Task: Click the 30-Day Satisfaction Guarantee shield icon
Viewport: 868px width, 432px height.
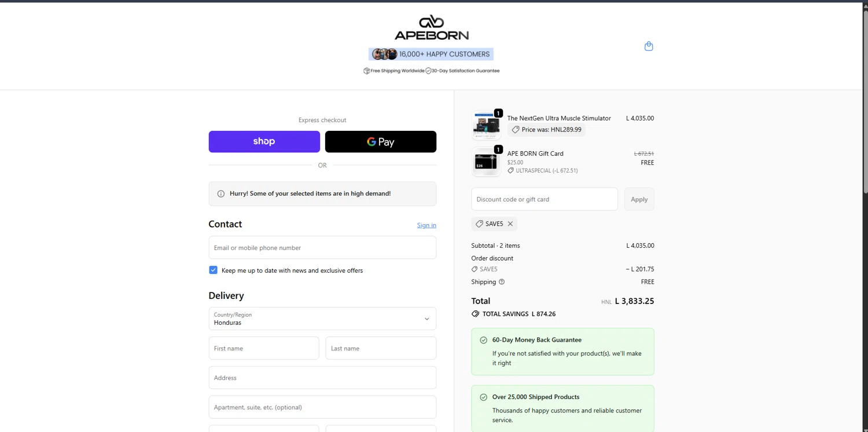Action: tap(428, 71)
